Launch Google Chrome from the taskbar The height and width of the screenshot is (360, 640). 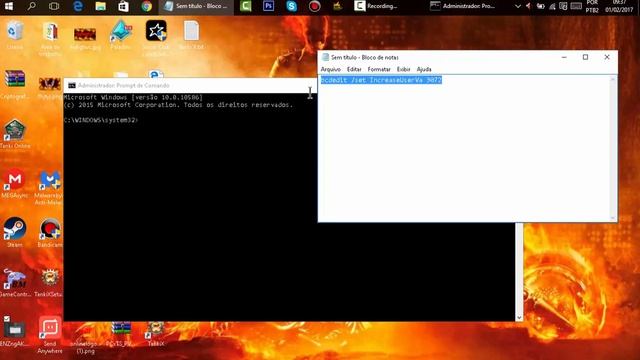[147, 6]
